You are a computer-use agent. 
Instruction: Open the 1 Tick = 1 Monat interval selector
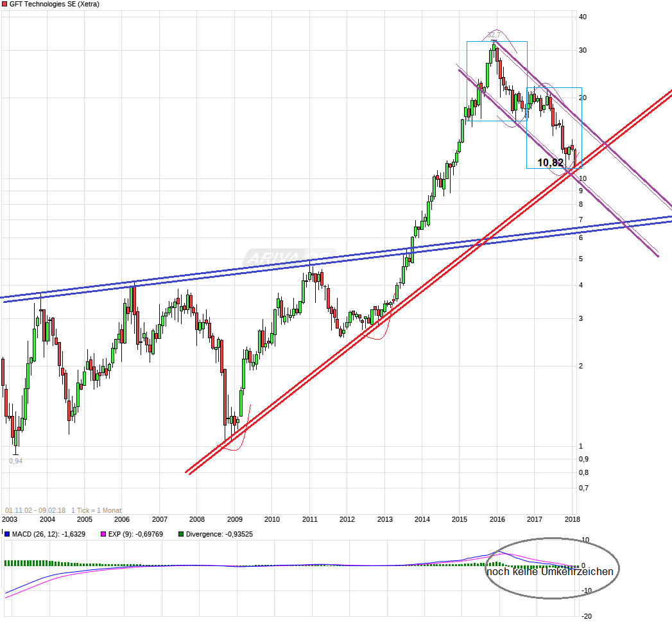click(x=98, y=509)
